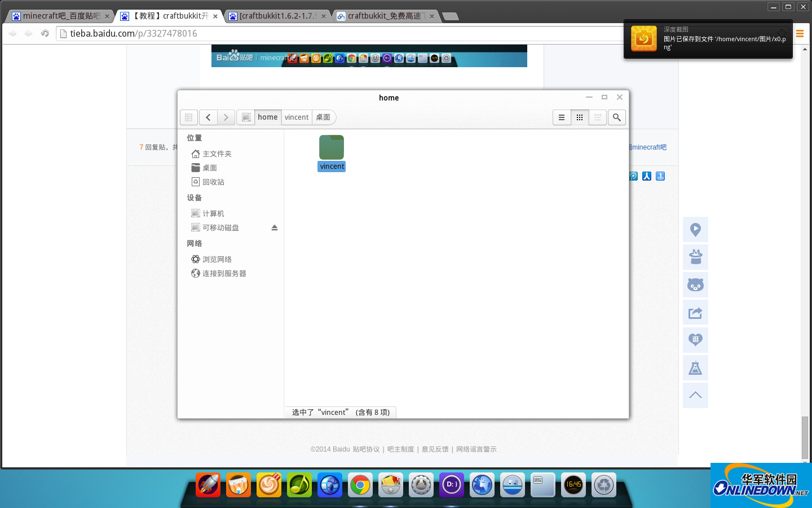This screenshot has height=508, width=812.
Task: Eject the 可移动磁盘 removable disk
Action: tap(275, 227)
